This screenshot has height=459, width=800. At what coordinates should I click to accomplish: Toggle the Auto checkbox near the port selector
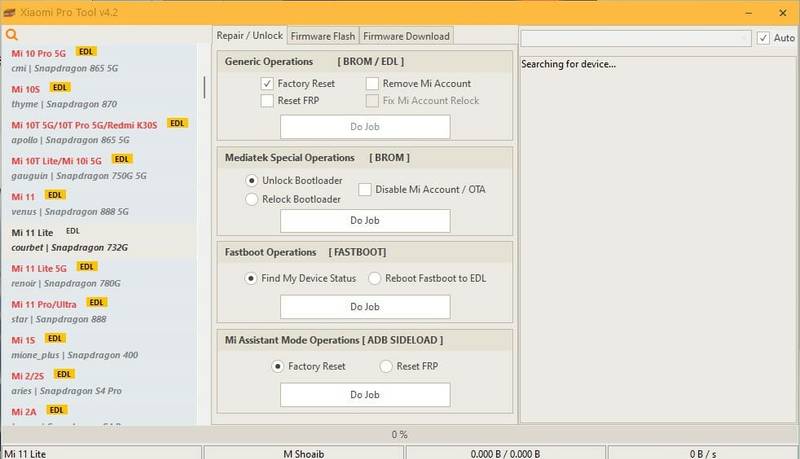(763, 38)
